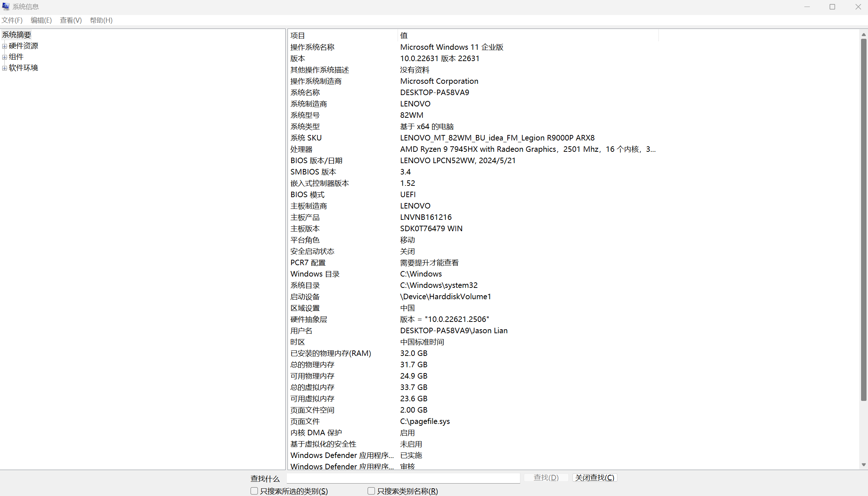Click the 项目 column header
Viewport: 868px width, 496px height.
[x=343, y=35]
